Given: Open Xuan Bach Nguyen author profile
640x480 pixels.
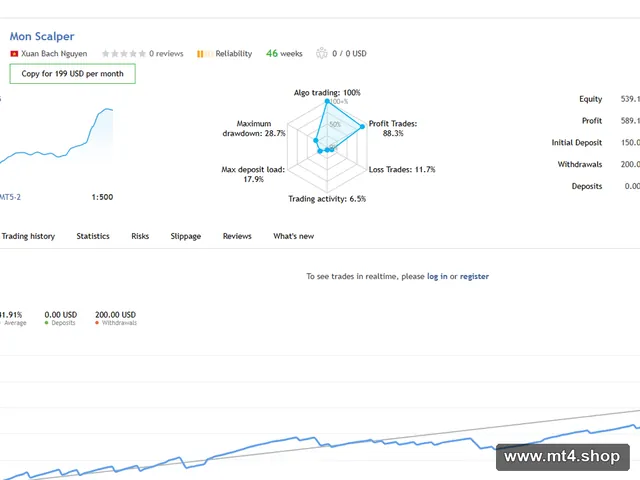Looking at the screenshot, I should pos(54,53).
